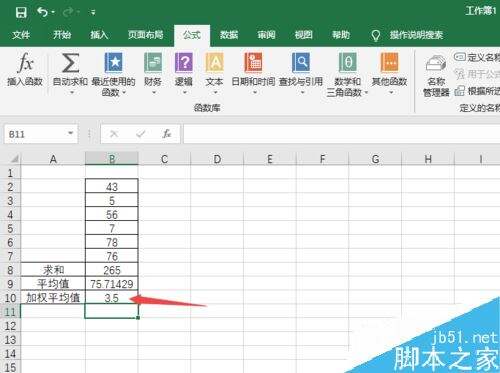Select cell containing 56
This screenshot has height=373, width=500.
[112, 214]
